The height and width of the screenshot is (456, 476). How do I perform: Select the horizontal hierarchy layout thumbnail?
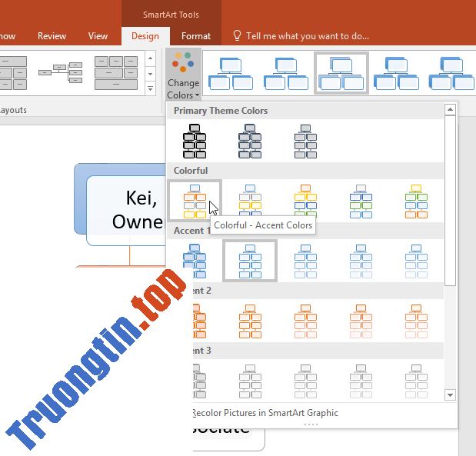[x=61, y=72]
